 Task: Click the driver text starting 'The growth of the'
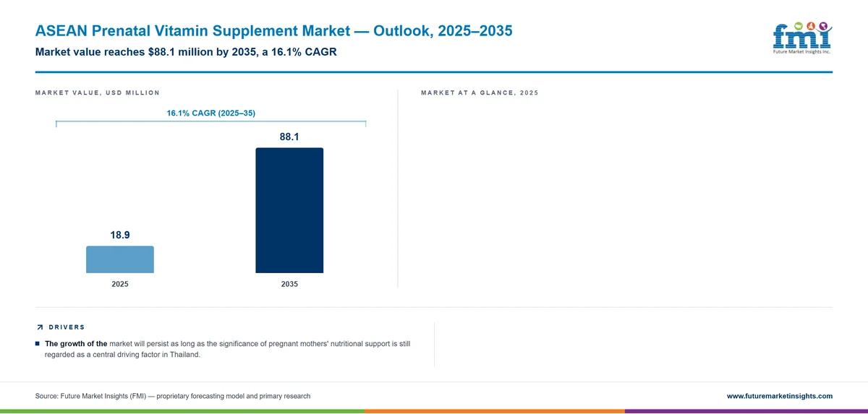click(x=227, y=349)
